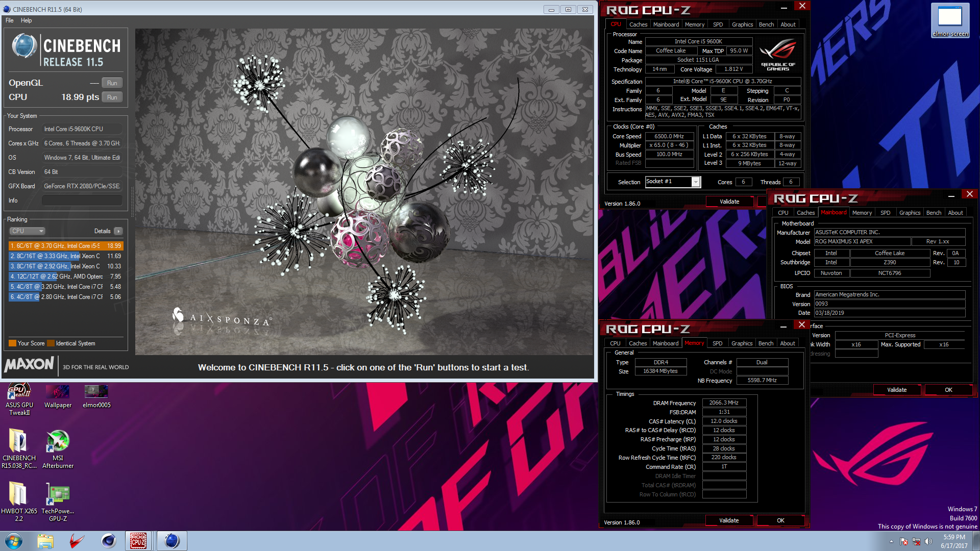
Task: Select ranking row 4C/8T @ 2.80 GHz
Action: (x=66, y=297)
